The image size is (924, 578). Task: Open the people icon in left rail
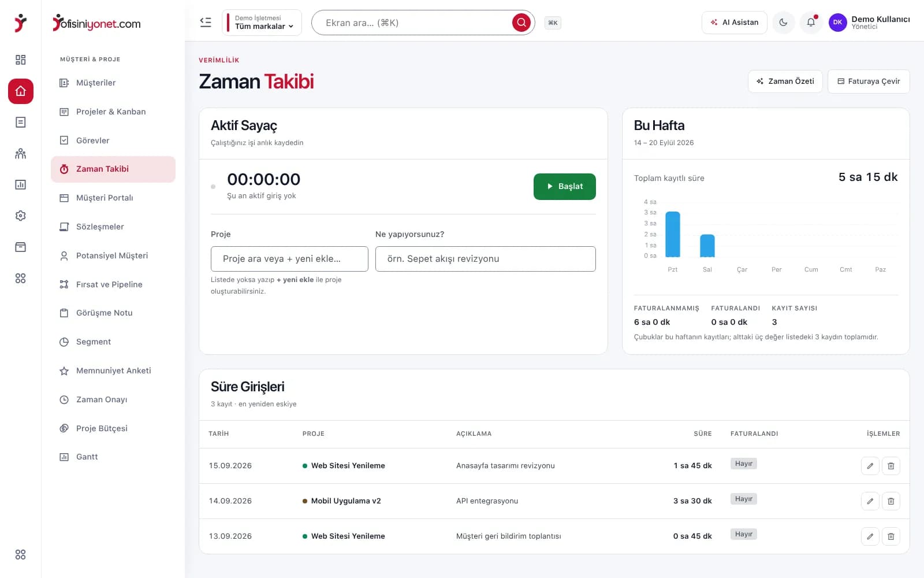21,154
